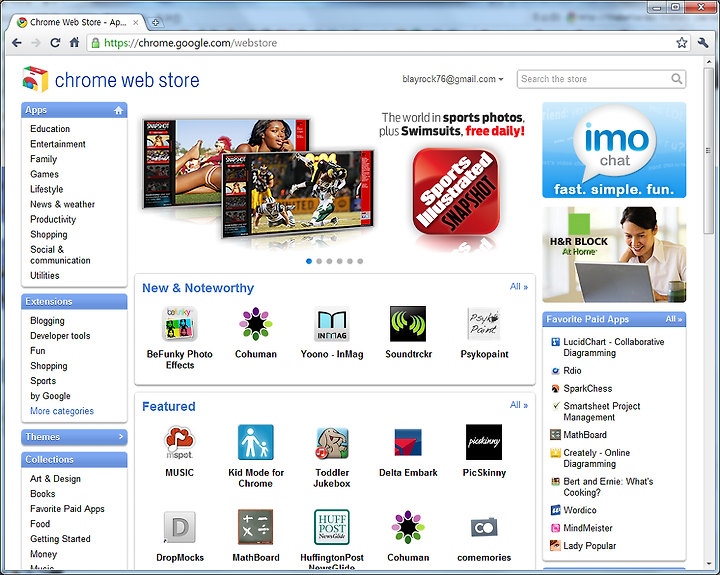Click the search magnifier icon
The width and height of the screenshot is (720, 575).
pyautogui.click(x=676, y=79)
